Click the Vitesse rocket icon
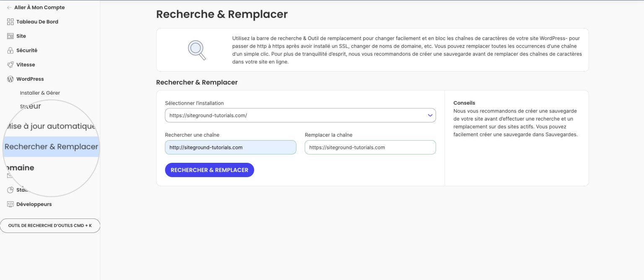 (x=10, y=64)
